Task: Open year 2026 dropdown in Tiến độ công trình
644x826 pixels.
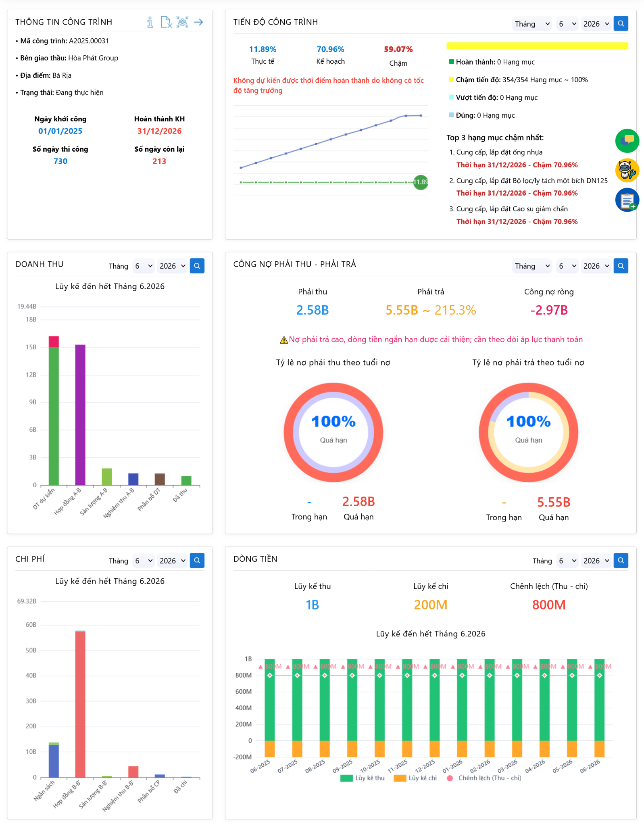Action: tap(596, 24)
